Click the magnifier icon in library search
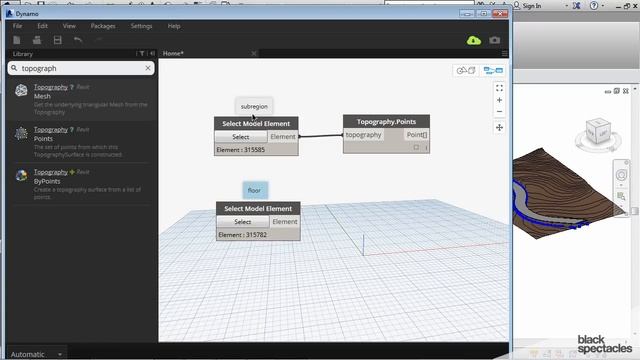The image size is (640, 360). click(14, 68)
